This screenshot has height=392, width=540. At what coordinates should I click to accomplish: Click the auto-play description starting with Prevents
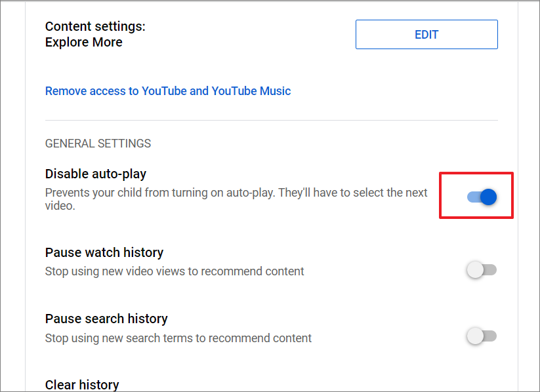(x=236, y=199)
